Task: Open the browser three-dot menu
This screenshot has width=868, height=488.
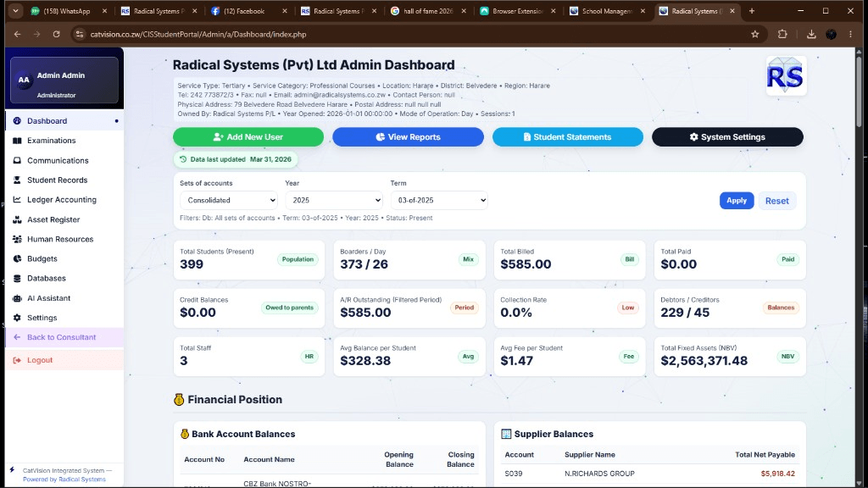Action: pyautogui.click(x=851, y=34)
